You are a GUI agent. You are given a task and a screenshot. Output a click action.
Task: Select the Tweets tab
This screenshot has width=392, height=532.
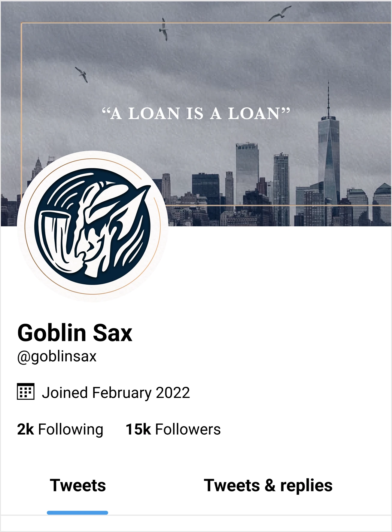click(78, 485)
